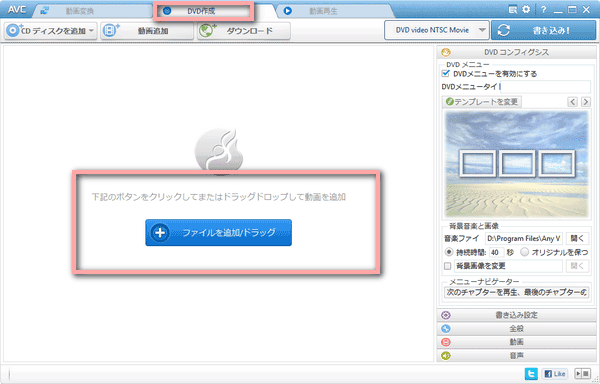Open メニューナビゲーター dropdown
The width and height of the screenshot is (600, 384).
tap(516, 293)
